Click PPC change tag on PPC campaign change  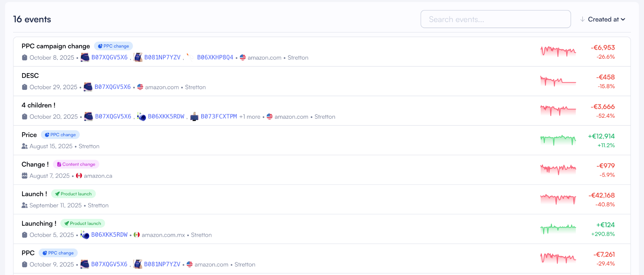pyautogui.click(x=113, y=46)
